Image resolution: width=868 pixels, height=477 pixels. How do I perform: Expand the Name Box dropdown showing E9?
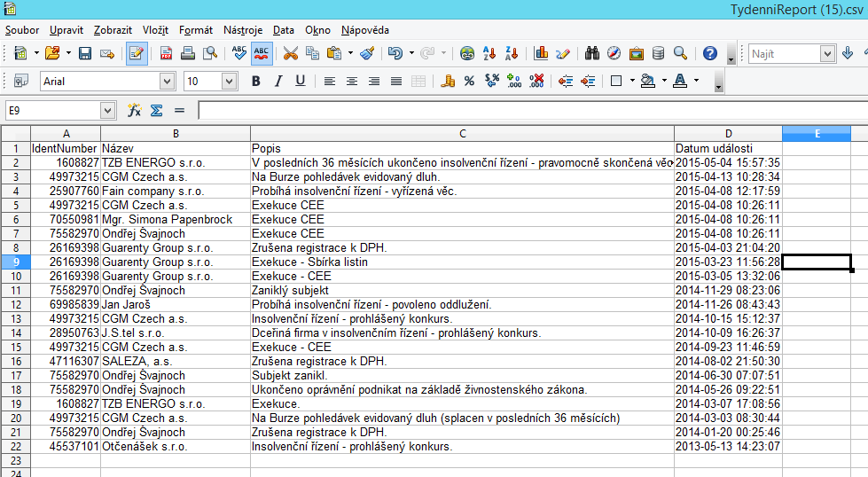(107, 110)
